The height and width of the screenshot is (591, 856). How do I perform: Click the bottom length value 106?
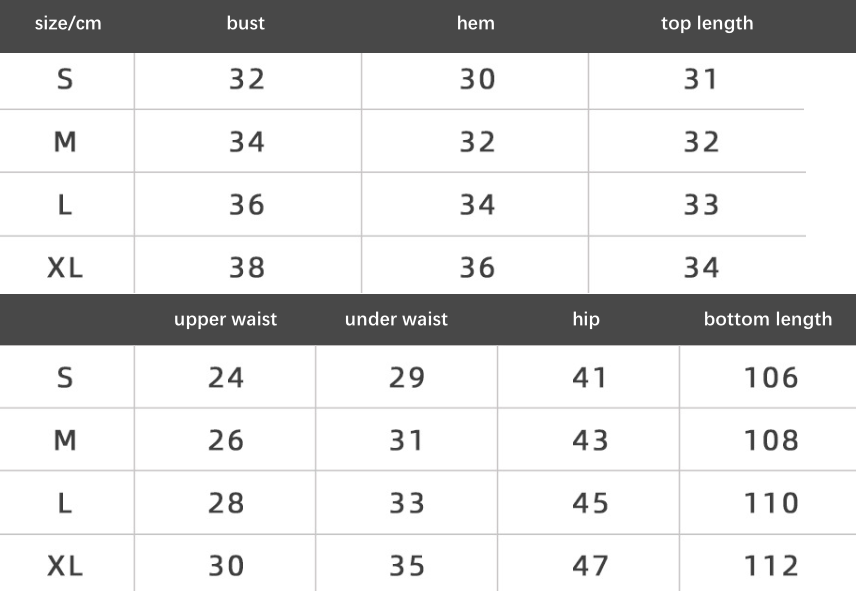coord(771,378)
